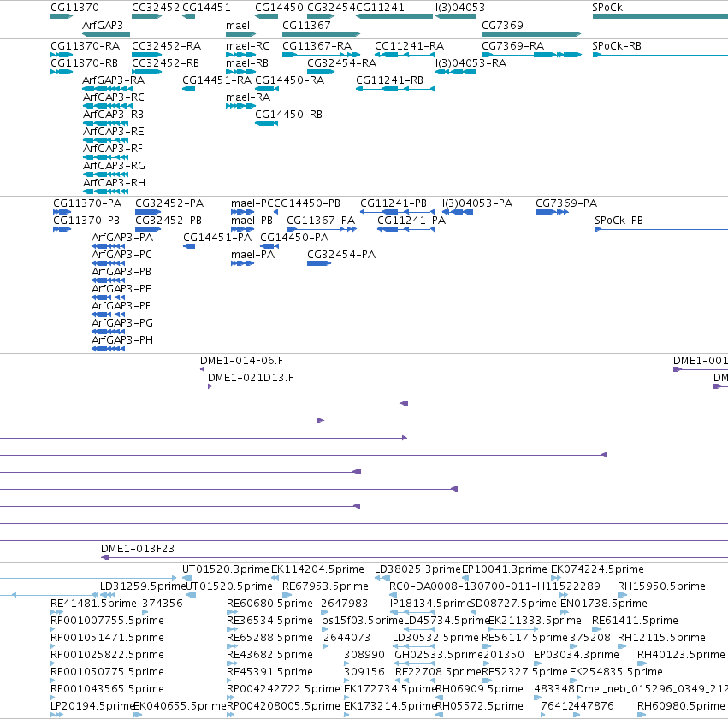The width and height of the screenshot is (728, 719).
Task: Click the DME1-021D13.F BAC end label
Action: (251, 378)
